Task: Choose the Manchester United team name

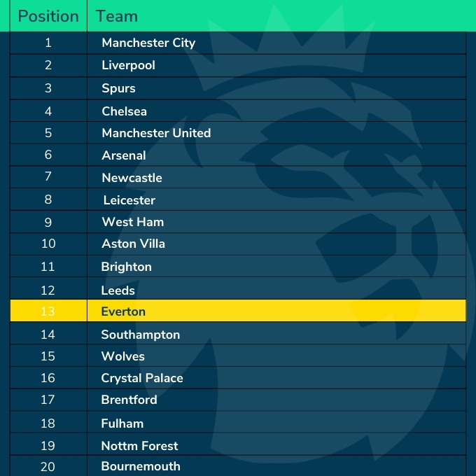Action: pos(156,133)
